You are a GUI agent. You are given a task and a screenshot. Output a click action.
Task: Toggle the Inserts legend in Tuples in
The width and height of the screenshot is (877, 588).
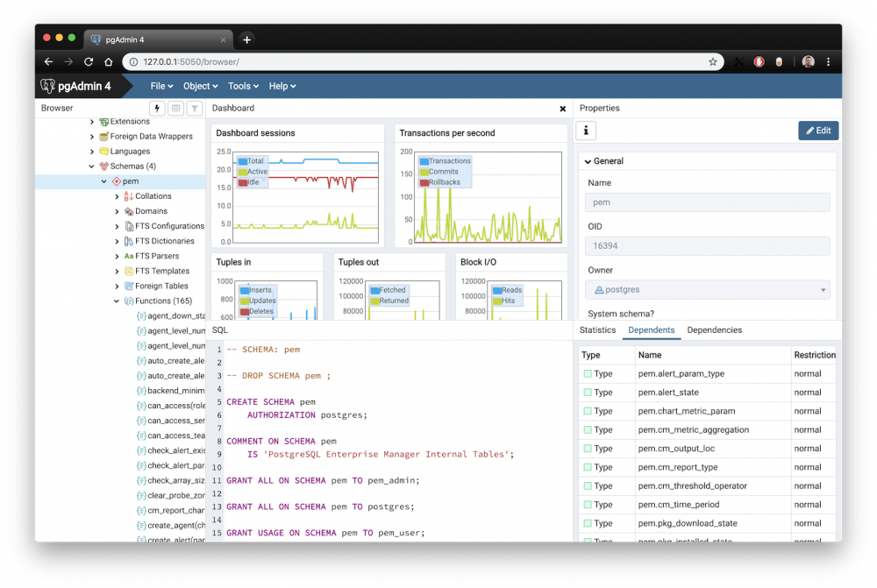pyautogui.click(x=256, y=290)
